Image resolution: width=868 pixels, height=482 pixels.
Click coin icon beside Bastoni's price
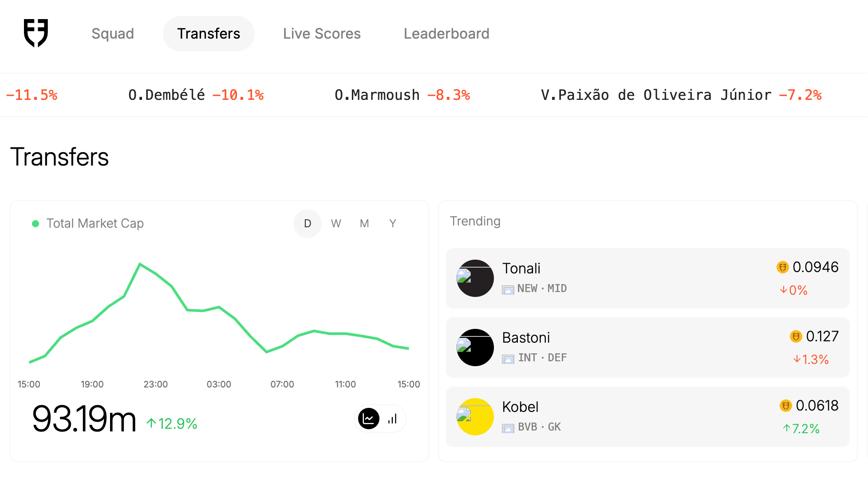coord(796,336)
